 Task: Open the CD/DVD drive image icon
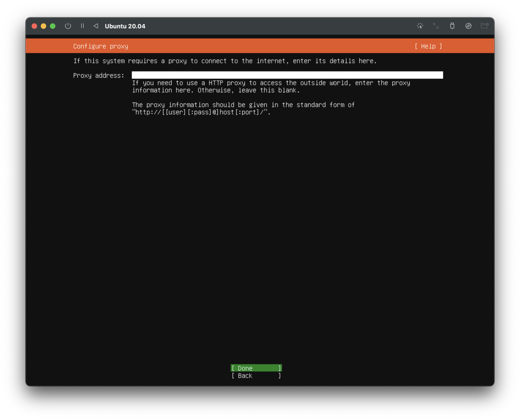coord(468,26)
